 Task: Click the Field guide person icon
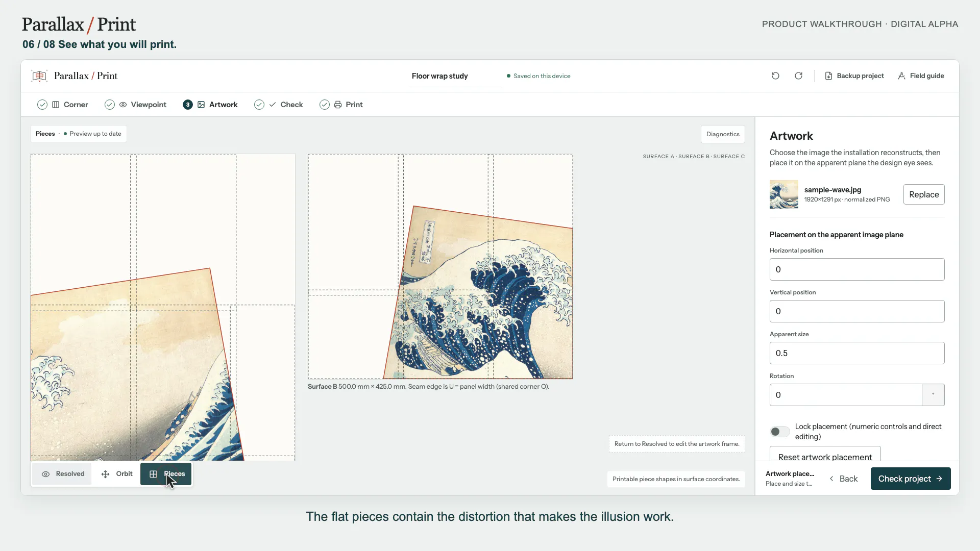[902, 76]
